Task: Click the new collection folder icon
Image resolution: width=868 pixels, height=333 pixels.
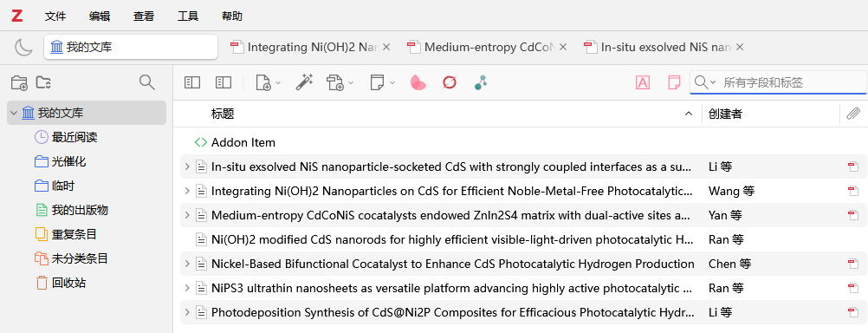Action: tap(19, 82)
